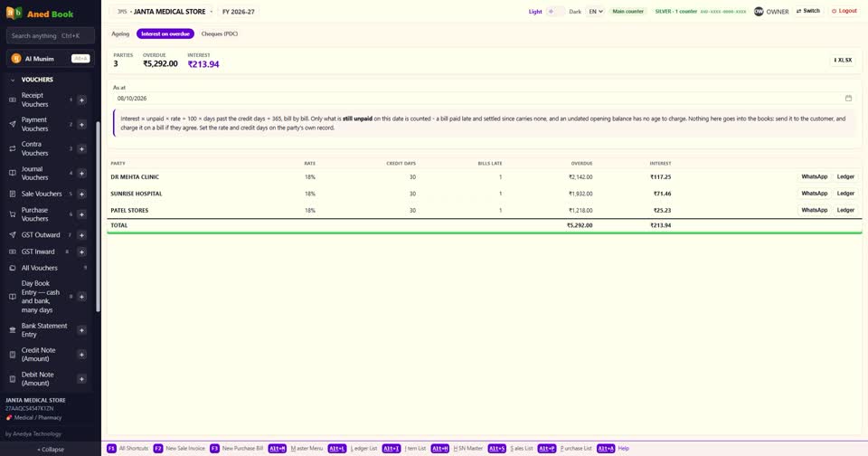Screen dimensions: 868x456
Task: Click the As at date input field
Action: [x=483, y=98]
